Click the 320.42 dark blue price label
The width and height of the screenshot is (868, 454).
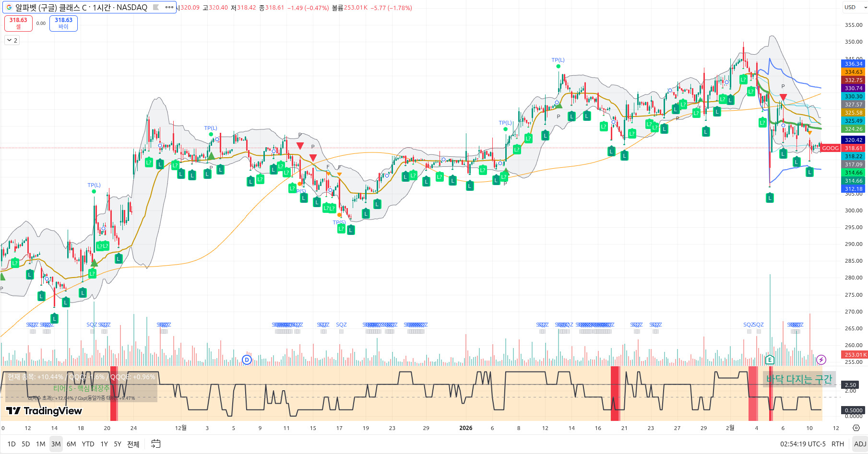point(853,140)
